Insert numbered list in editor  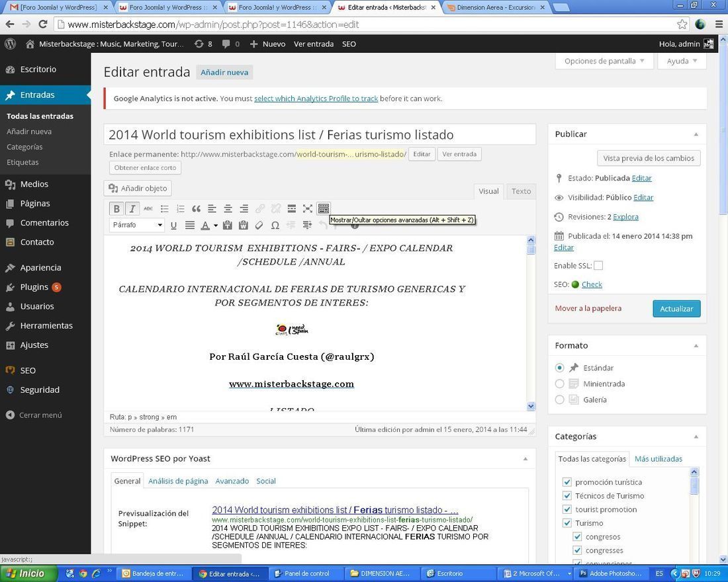tap(181, 209)
